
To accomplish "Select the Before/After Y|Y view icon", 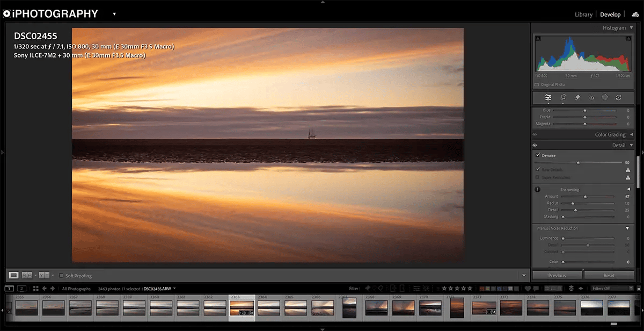I will coord(44,275).
